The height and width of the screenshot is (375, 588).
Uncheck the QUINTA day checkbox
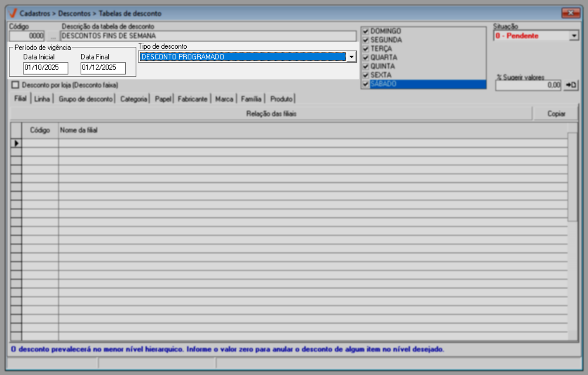coord(366,67)
